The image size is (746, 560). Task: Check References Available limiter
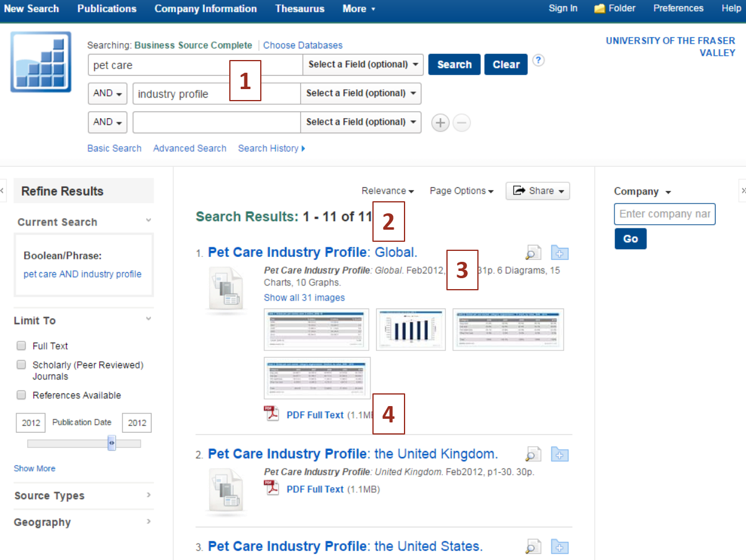(21, 395)
